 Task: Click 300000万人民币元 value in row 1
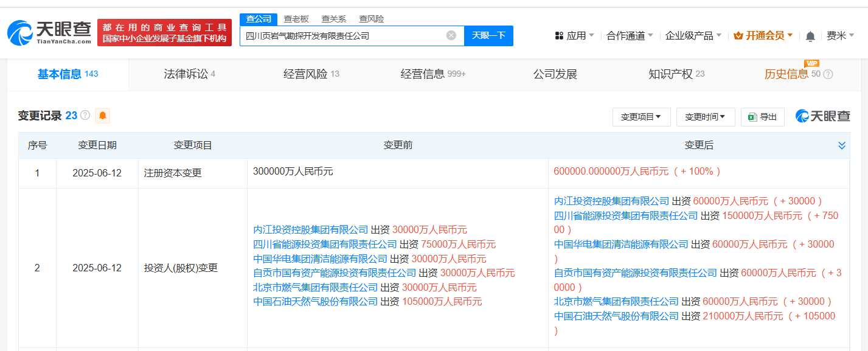(293, 172)
